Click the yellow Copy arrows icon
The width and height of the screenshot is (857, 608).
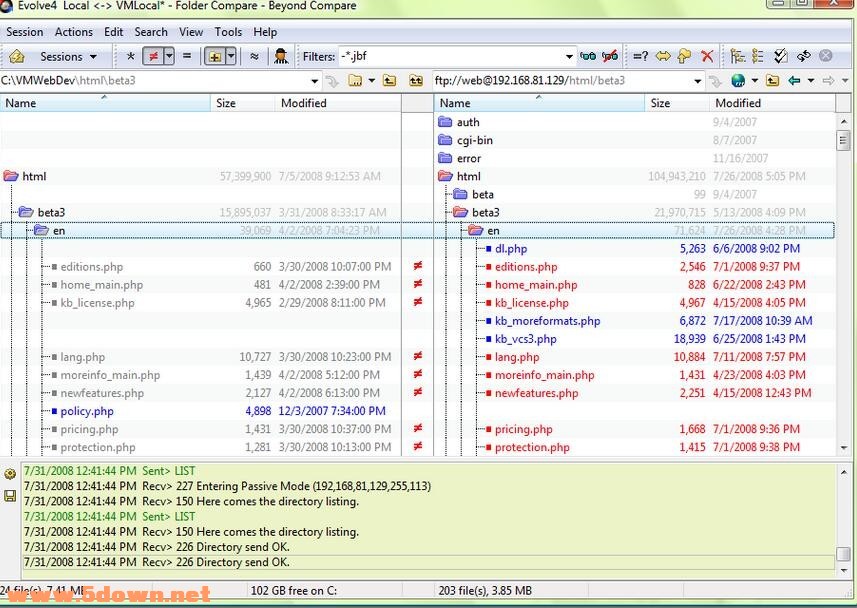663,56
